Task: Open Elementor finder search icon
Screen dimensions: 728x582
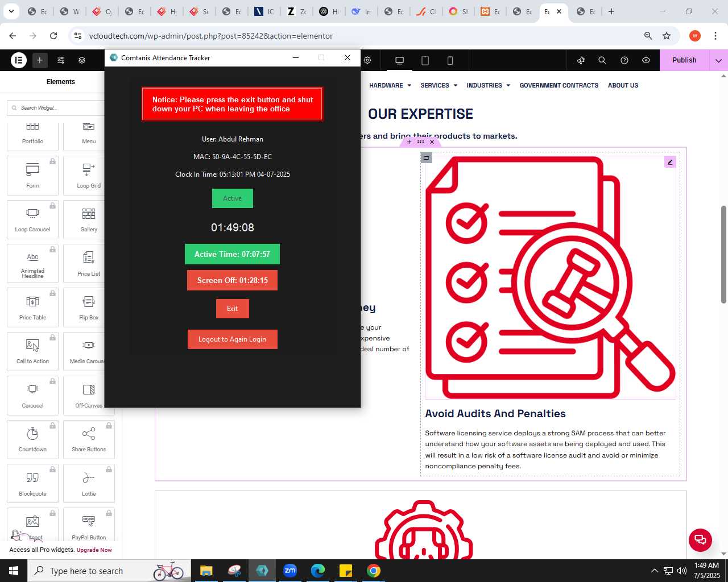Action: point(602,60)
